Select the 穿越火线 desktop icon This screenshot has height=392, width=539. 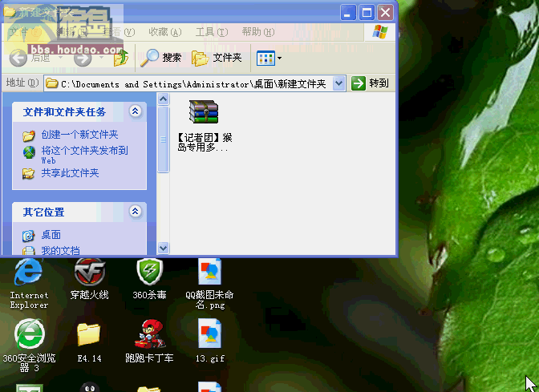[x=89, y=279]
